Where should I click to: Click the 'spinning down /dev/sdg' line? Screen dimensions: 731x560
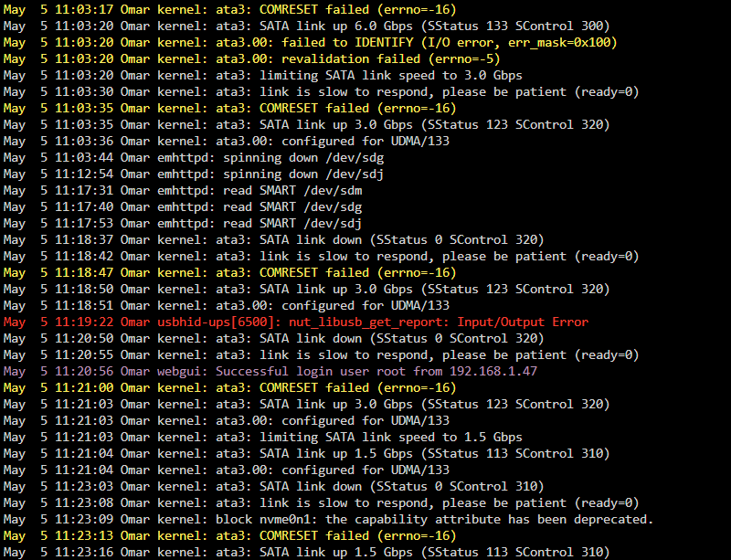pyautogui.click(x=194, y=158)
